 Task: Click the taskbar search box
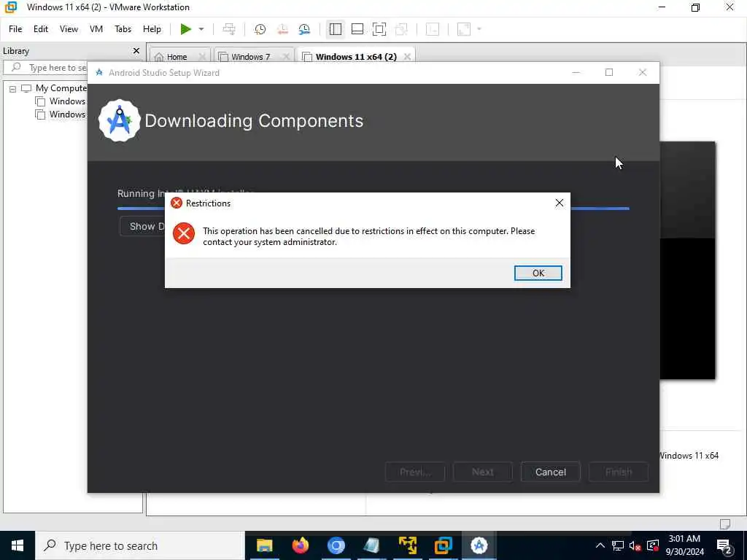139,545
